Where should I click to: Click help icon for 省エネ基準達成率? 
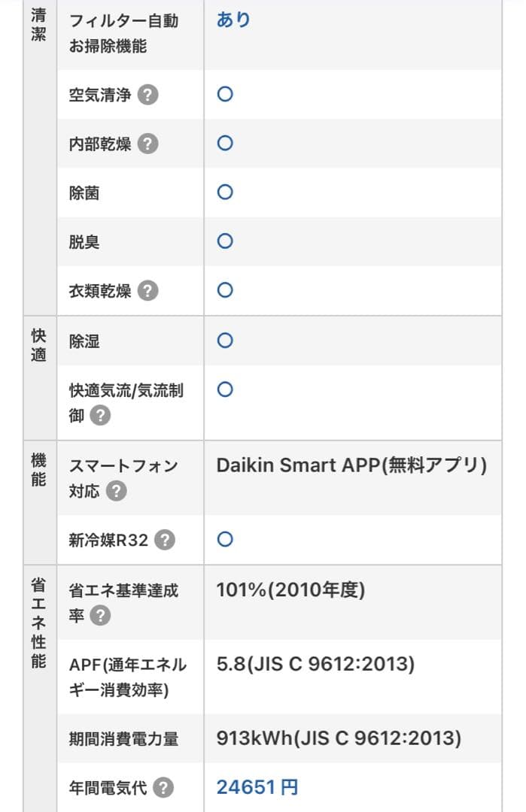point(100,616)
